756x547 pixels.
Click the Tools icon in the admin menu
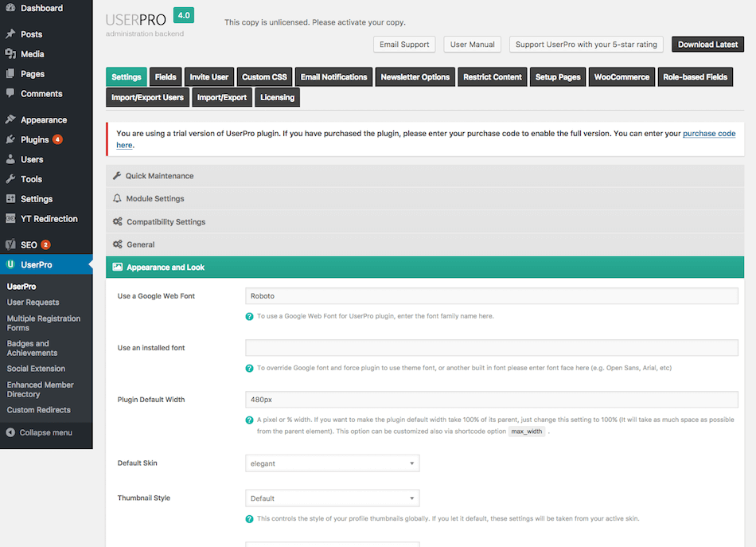[11, 178]
